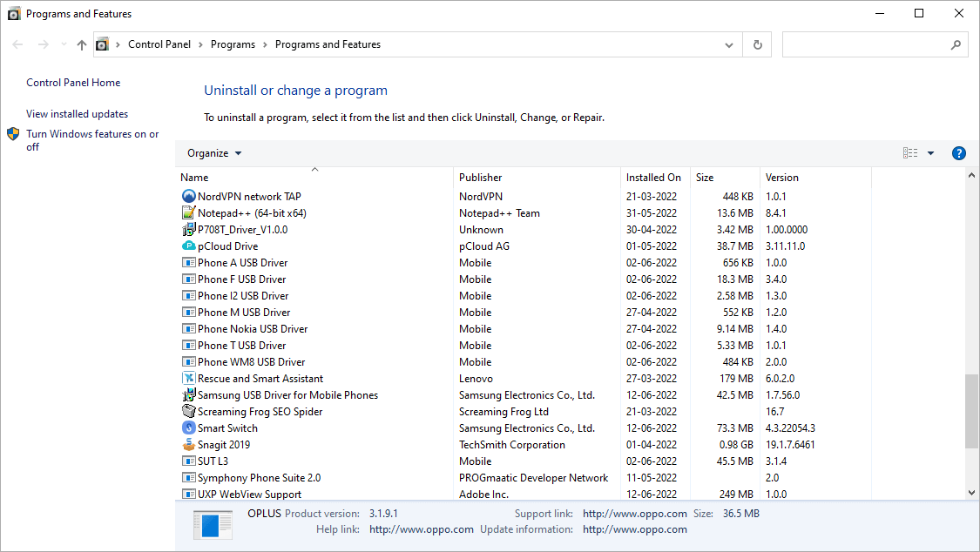This screenshot has height=552, width=980.
Task: Select the Smart Switch entry name
Action: (x=227, y=427)
